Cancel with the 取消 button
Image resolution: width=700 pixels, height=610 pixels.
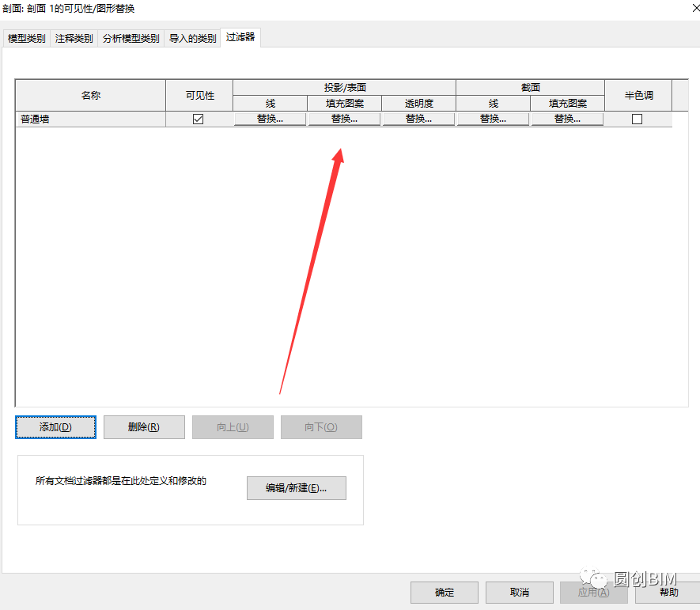click(x=520, y=593)
